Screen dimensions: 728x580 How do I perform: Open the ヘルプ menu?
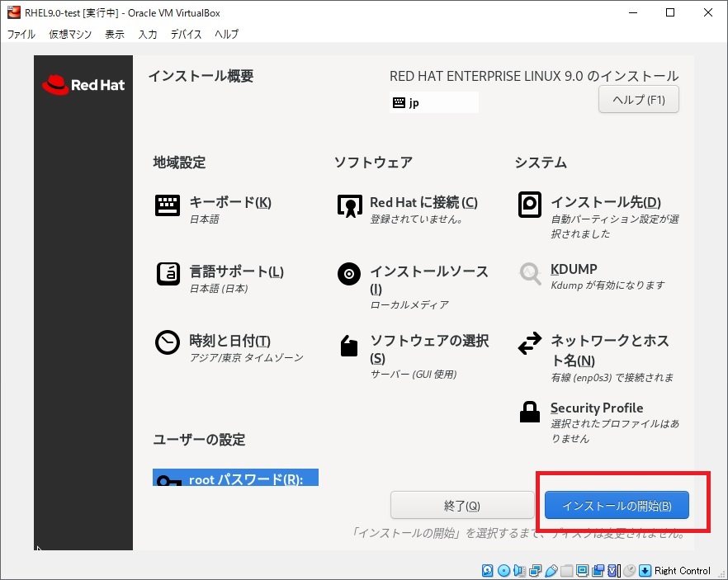coord(226,34)
